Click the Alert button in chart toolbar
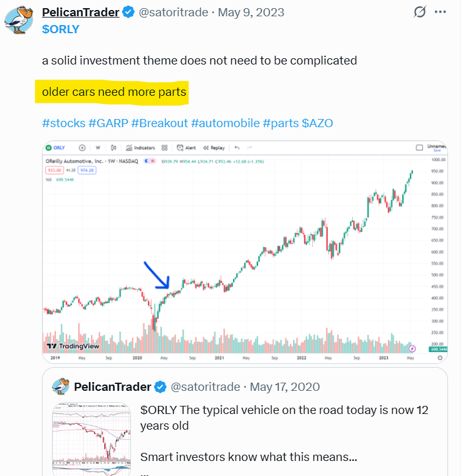This screenshot has width=475, height=476. tap(186, 148)
